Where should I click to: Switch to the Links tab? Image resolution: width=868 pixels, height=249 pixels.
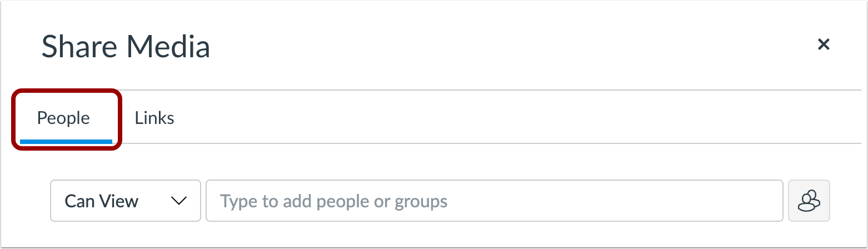coord(154,118)
